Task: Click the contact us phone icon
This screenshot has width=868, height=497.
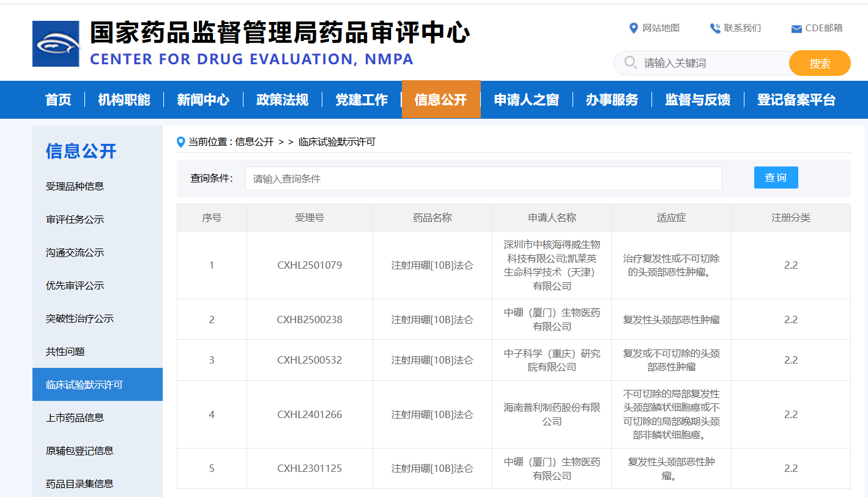Action: pos(714,28)
